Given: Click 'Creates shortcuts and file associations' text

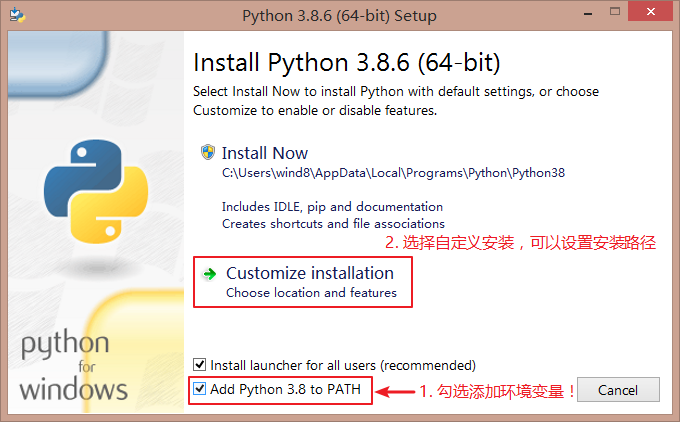Looking at the screenshot, I should click(x=333, y=224).
